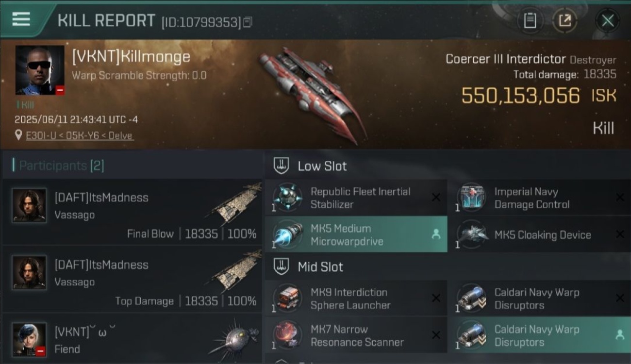Click the share export icon
The height and width of the screenshot is (364, 631).
point(565,21)
